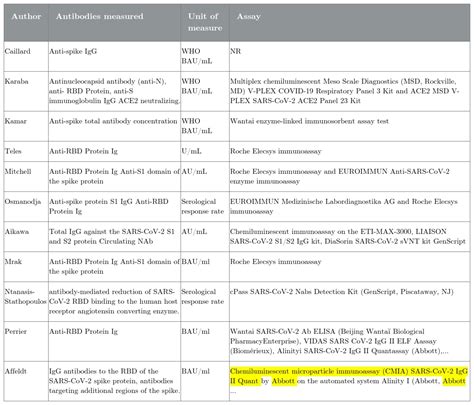This screenshot has width=474, height=405.
Task: Click 'U/mL' unit in Teles row
Action: pos(205,151)
